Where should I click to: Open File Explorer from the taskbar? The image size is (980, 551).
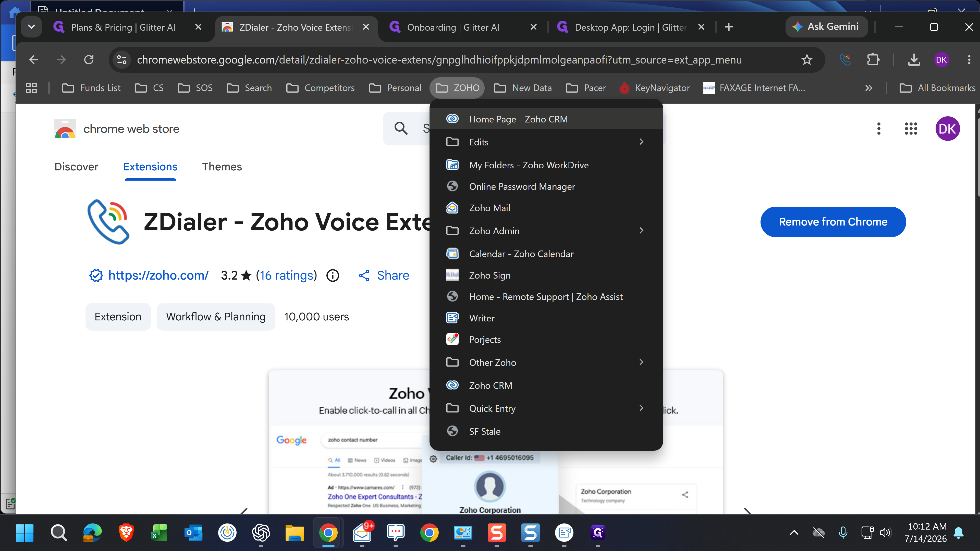[x=295, y=532]
